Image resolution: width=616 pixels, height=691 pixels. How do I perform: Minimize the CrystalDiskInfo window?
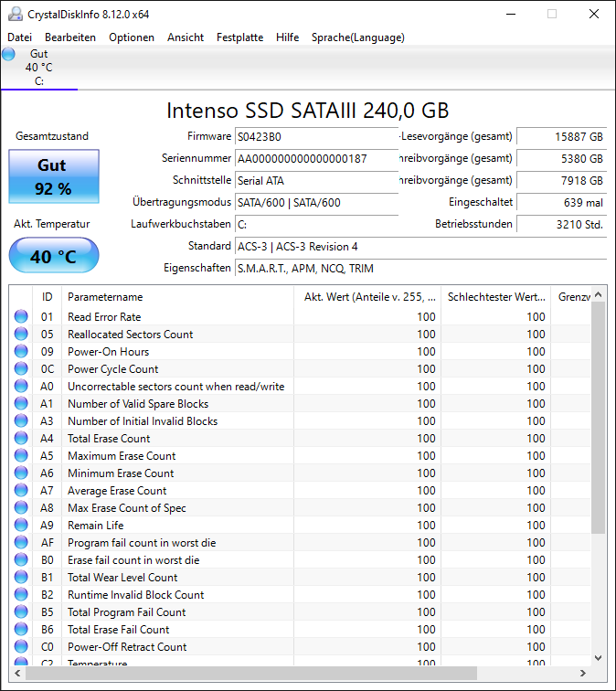click(x=511, y=14)
